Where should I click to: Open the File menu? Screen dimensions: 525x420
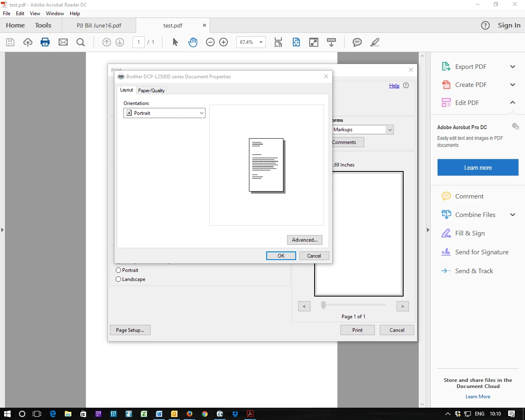[x=7, y=14]
